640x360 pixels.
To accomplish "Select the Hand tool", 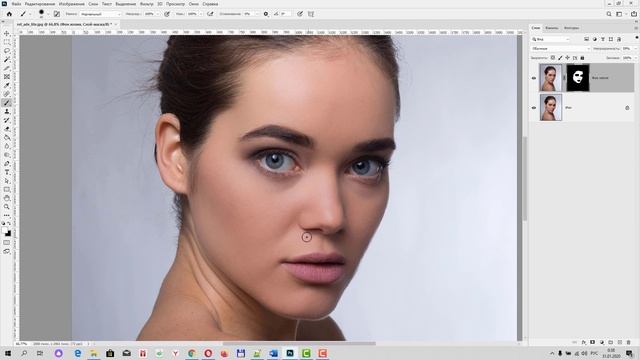I will pos(7,198).
